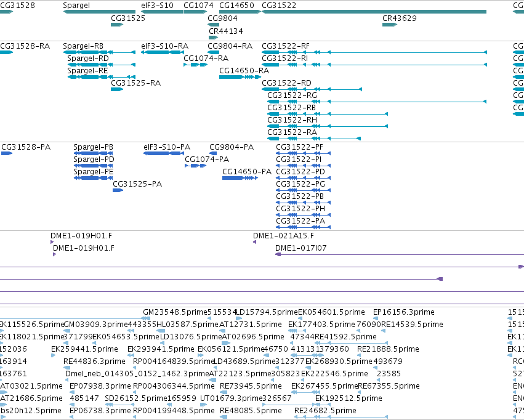
Task: Open the LD15794.5prime EST label
Action: point(267,312)
